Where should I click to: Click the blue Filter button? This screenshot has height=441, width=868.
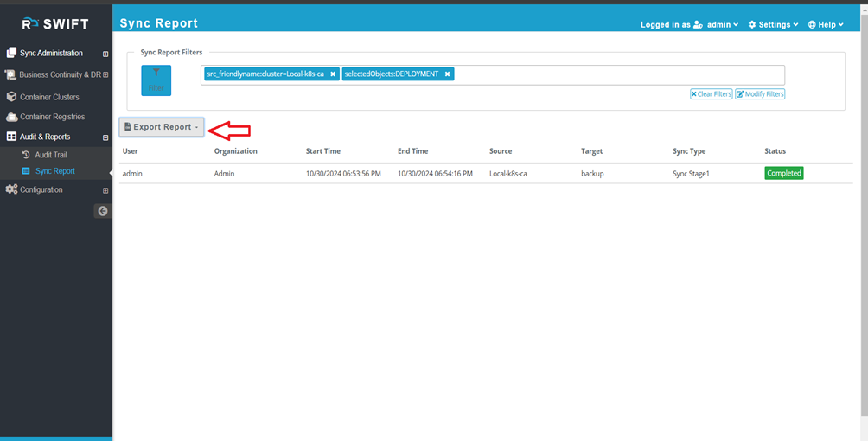tap(156, 80)
